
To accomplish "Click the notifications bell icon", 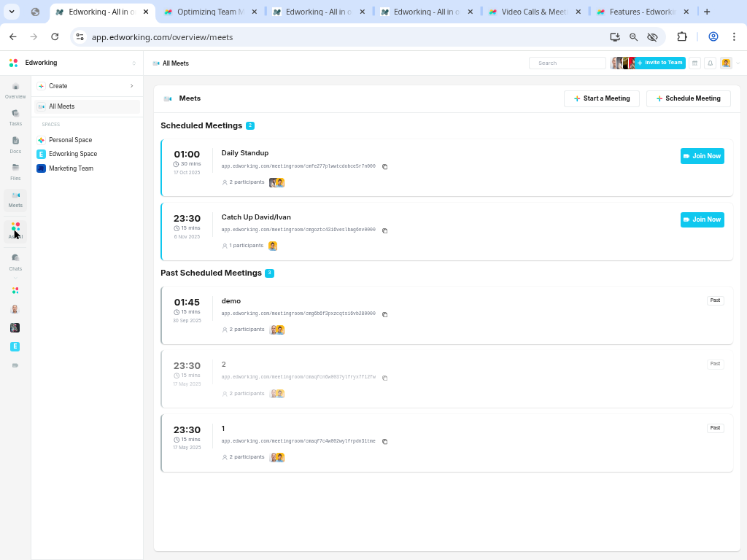I will [x=711, y=63].
